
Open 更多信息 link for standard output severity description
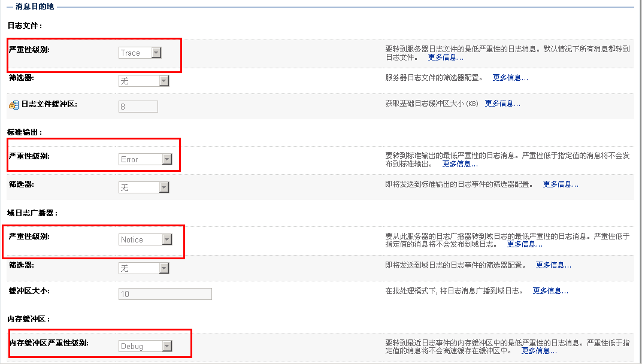pyautogui.click(x=460, y=164)
